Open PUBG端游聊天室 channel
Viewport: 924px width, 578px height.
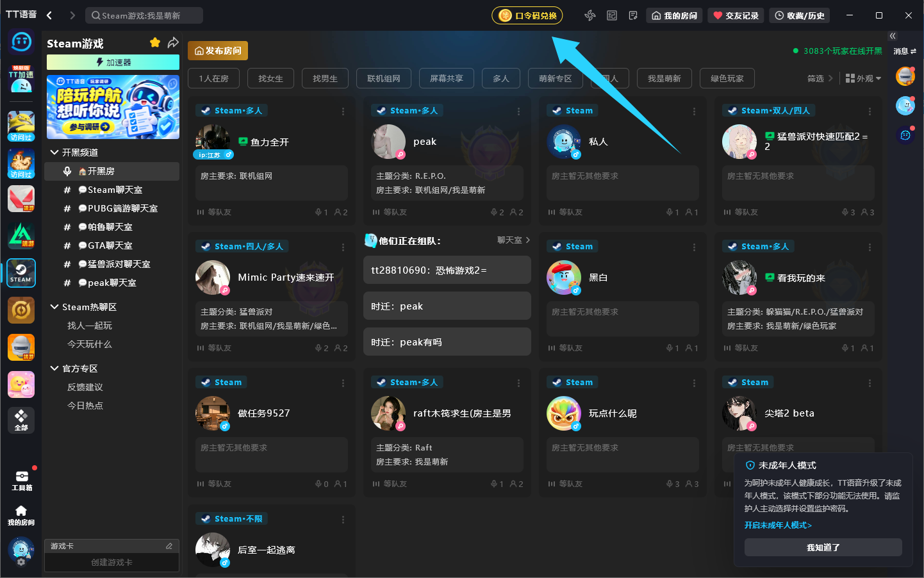111,208
